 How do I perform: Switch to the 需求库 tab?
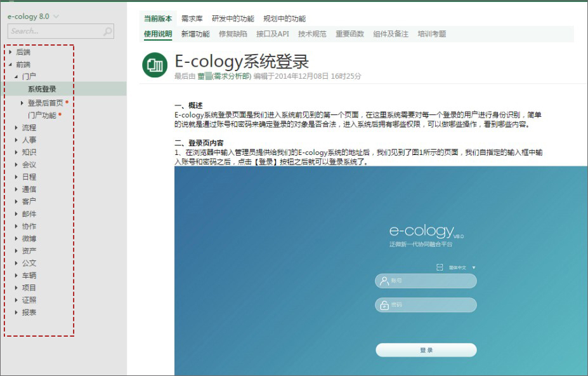[x=192, y=18]
